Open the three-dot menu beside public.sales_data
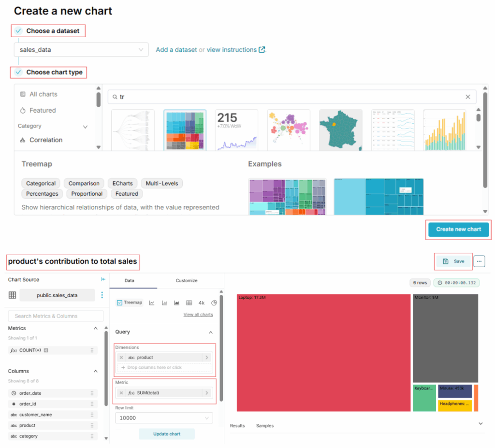The height and width of the screenshot is (448, 495). (x=102, y=295)
